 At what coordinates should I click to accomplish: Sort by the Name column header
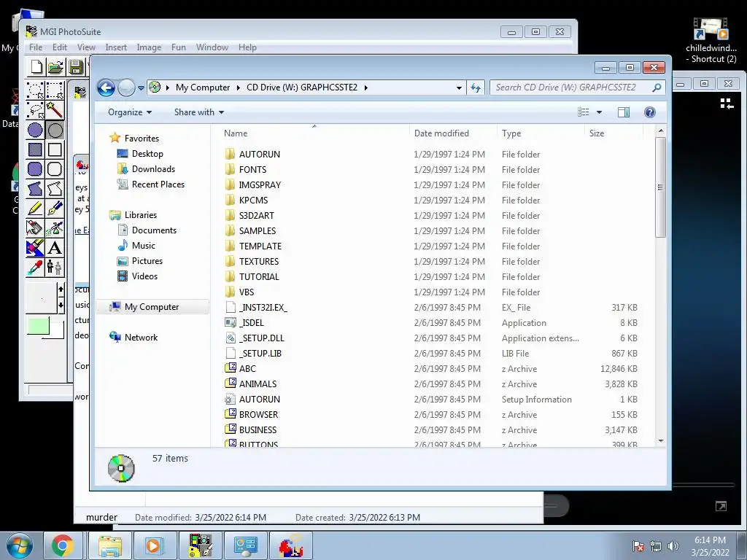tap(314, 133)
